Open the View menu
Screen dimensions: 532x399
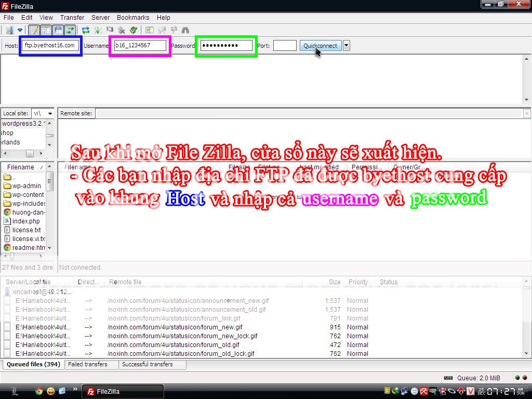[46, 18]
